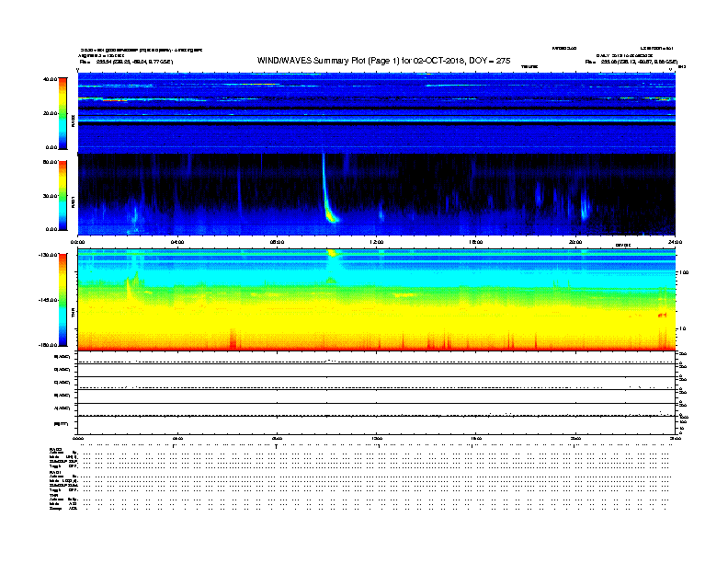Click the WIND/WAVES Summary Plot title
This screenshot has height=563, width=728.
[383, 61]
